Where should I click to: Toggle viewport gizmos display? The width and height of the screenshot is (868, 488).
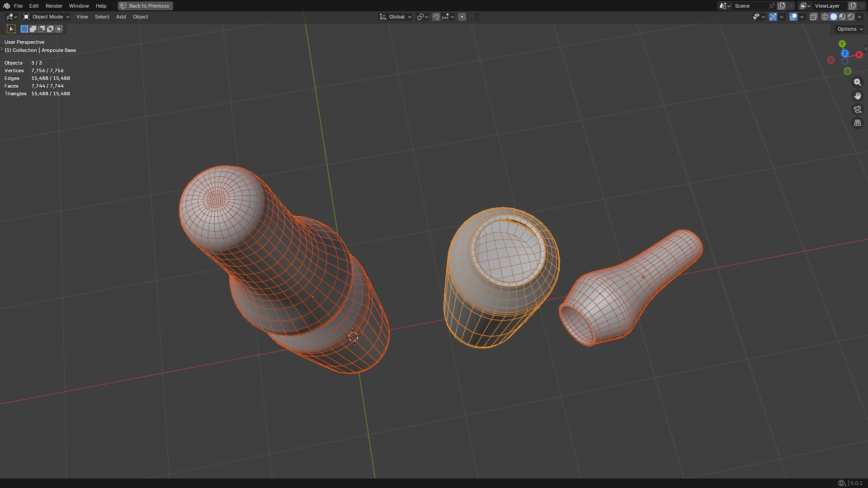coord(773,17)
